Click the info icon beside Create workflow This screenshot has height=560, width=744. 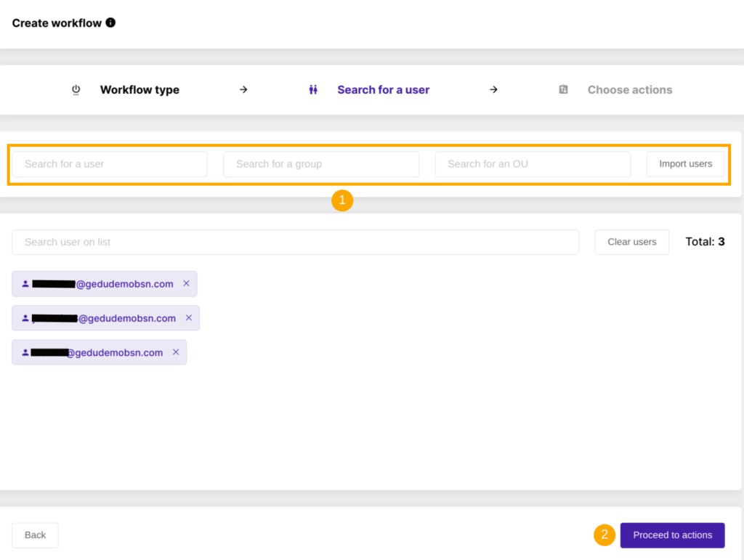point(110,23)
